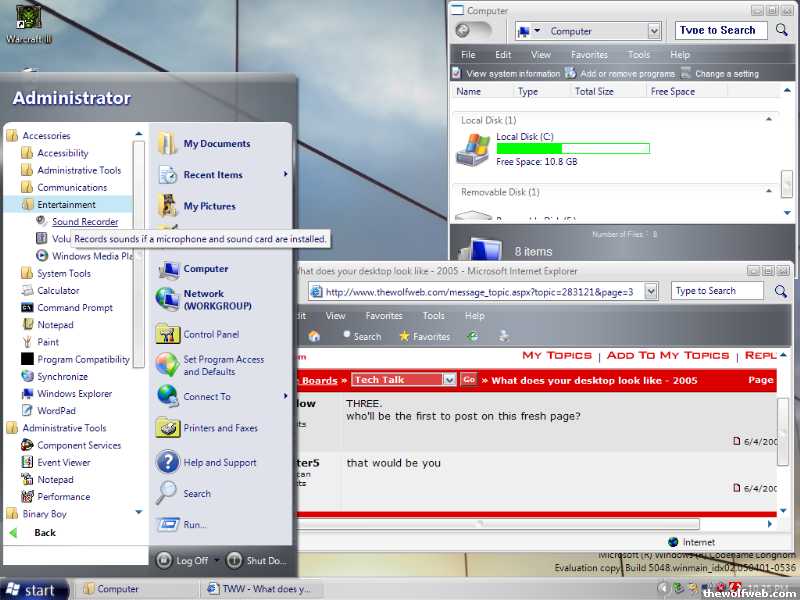Expand the Connect To submenu

tap(285, 396)
